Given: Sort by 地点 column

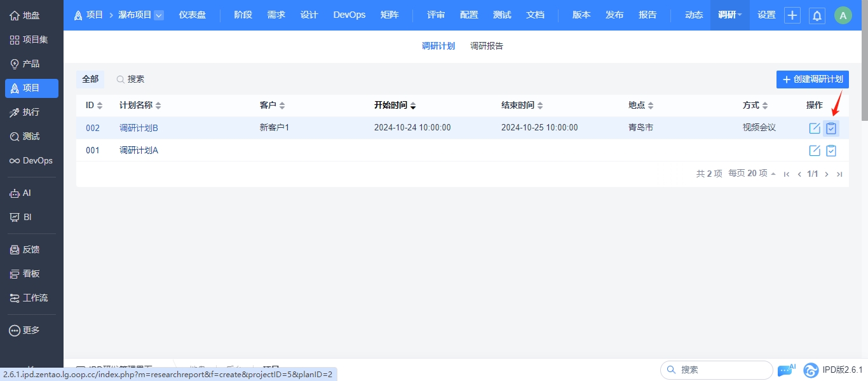Looking at the screenshot, I should coord(641,105).
